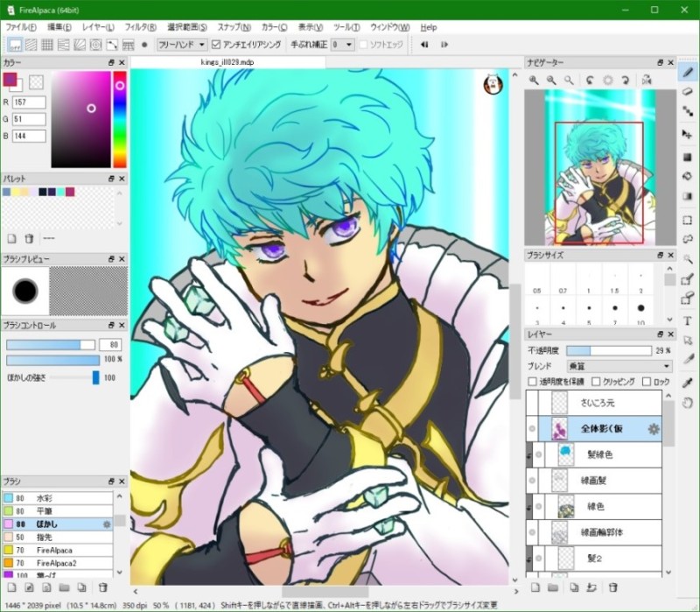The height and width of the screenshot is (612, 700).
Task: Select the Text tool
Action: coord(688,320)
